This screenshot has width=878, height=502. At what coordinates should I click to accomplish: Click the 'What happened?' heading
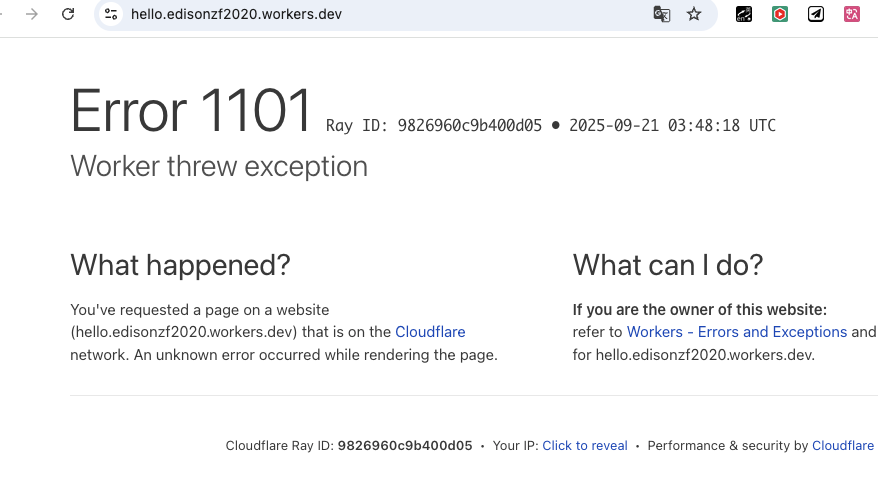pyautogui.click(x=180, y=265)
